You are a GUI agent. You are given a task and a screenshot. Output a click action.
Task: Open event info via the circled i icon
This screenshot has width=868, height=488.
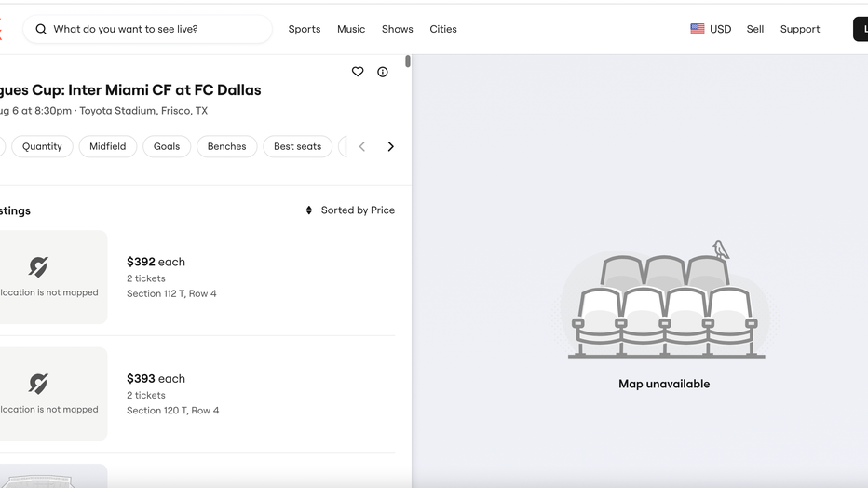[383, 72]
